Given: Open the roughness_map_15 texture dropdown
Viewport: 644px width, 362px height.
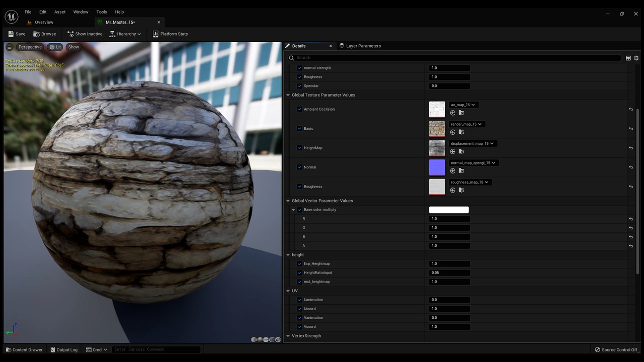Looking at the screenshot, I should [x=470, y=182].
